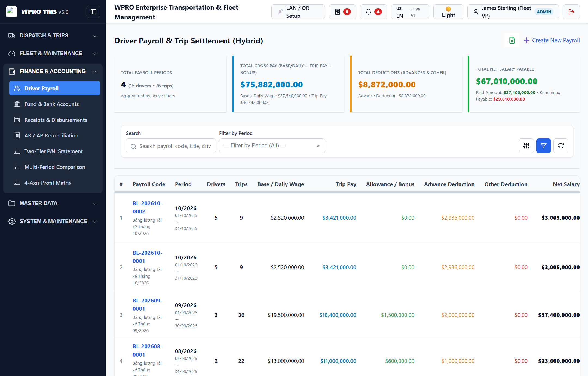Open payroll BL-202608-0001
The height and width of the screenshot is (376, 588).
click(147, 350)
